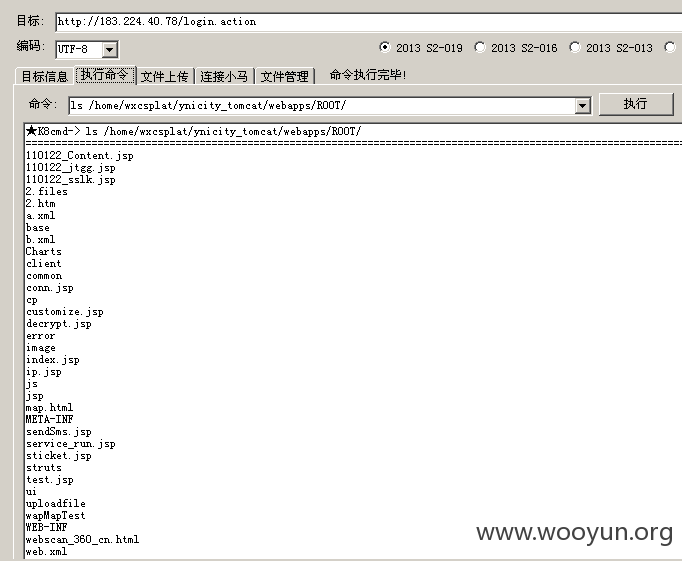This screenshot has width=682, height=561.
Task: Open the 文件上传 tab
Action: [x=164, y=77]
